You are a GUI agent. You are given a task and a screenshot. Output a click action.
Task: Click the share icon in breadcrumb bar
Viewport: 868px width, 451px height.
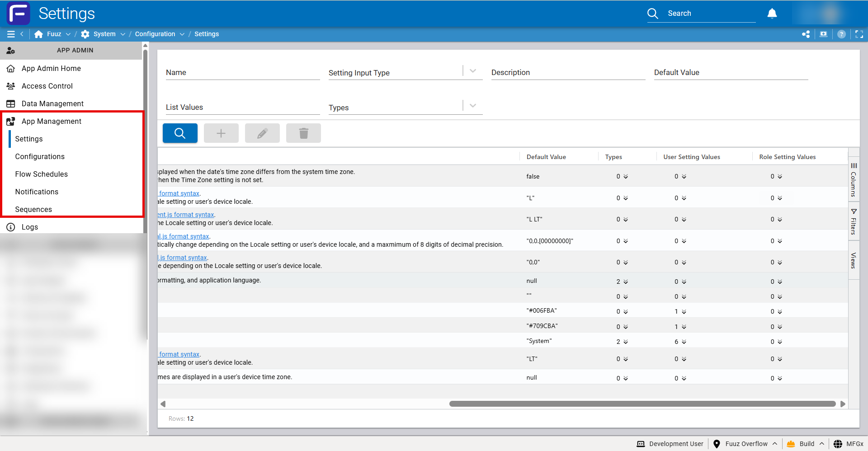pos(806,34)
